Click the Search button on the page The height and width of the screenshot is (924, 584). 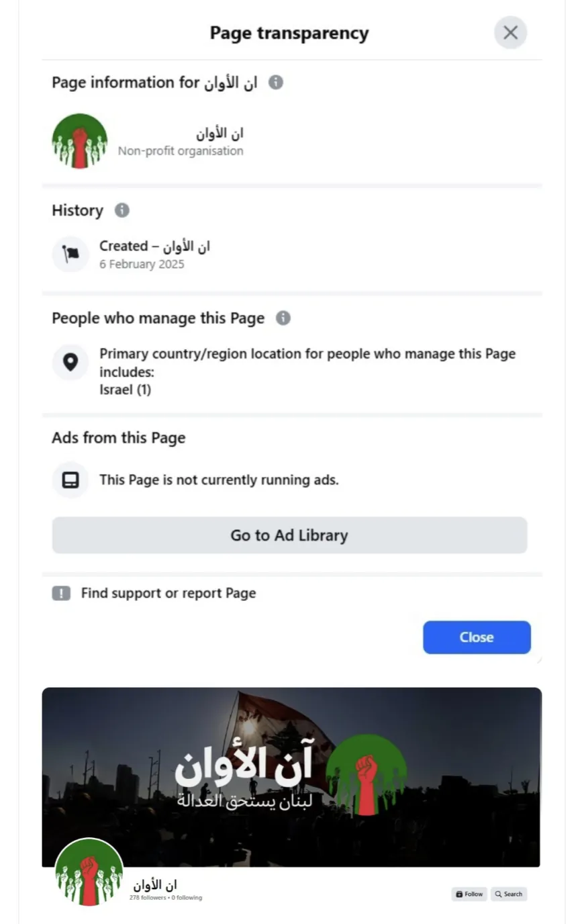pos(509,894)
